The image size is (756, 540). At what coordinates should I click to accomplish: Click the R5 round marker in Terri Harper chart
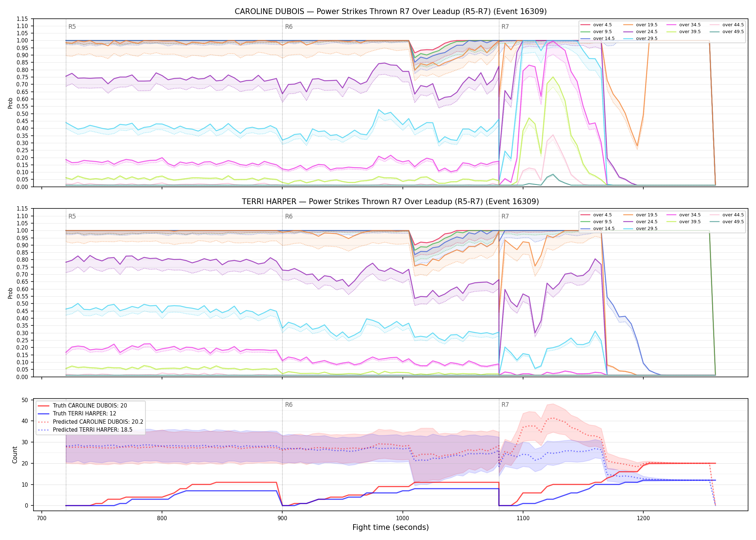(72, 216)
